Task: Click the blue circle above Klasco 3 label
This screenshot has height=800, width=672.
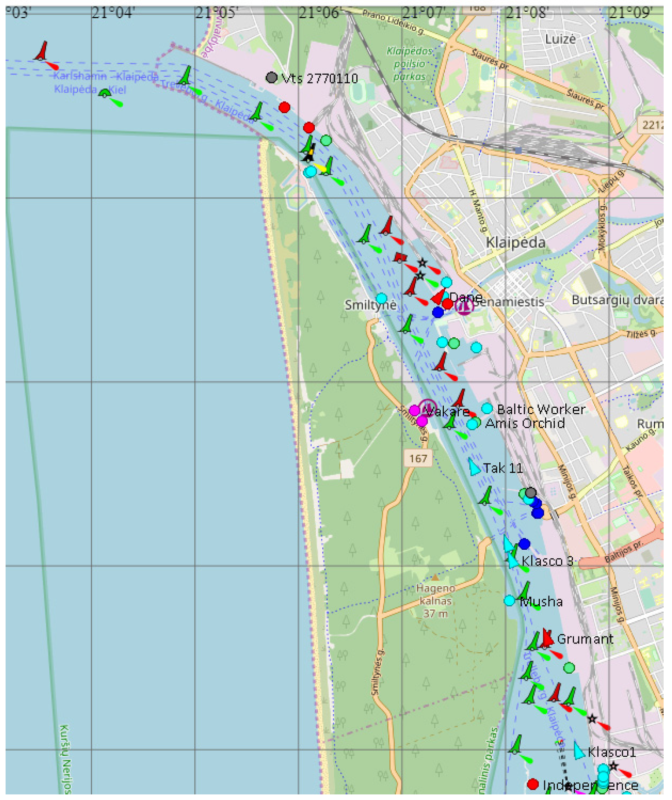Action: point(524,544)
